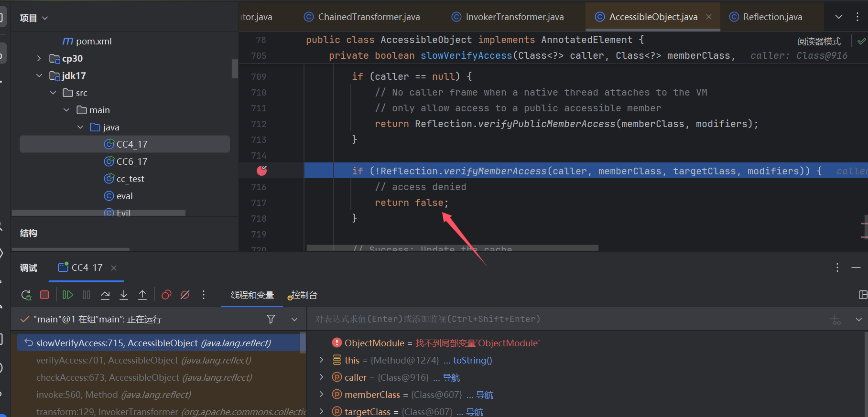Collapse the src folder
The width and height of the screenshot is (868, 417).
[x=53, y=93]
